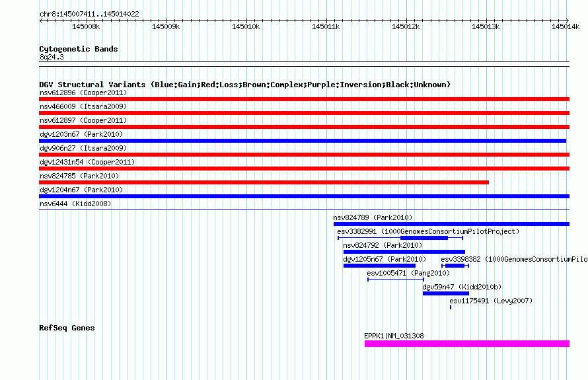Click the 145011k ruler position

click(x=326, y=26)
